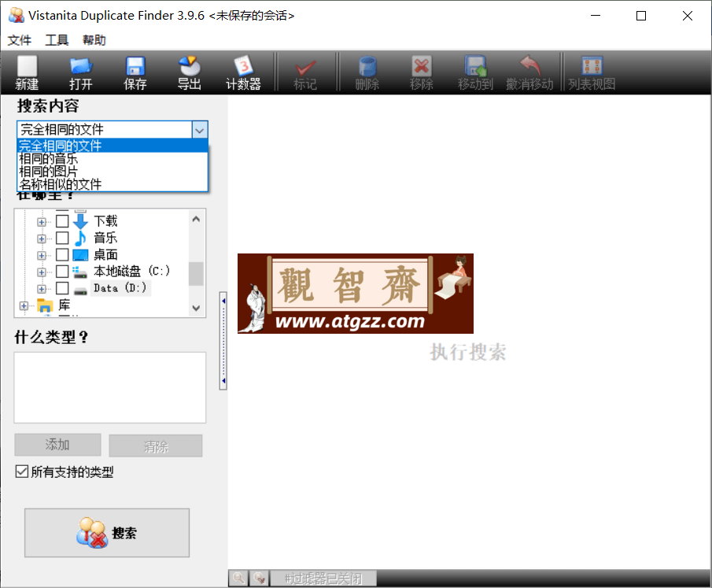Select the Data (D:) tree row label
Screen dimensions: 712x588
tap(120, 288)
